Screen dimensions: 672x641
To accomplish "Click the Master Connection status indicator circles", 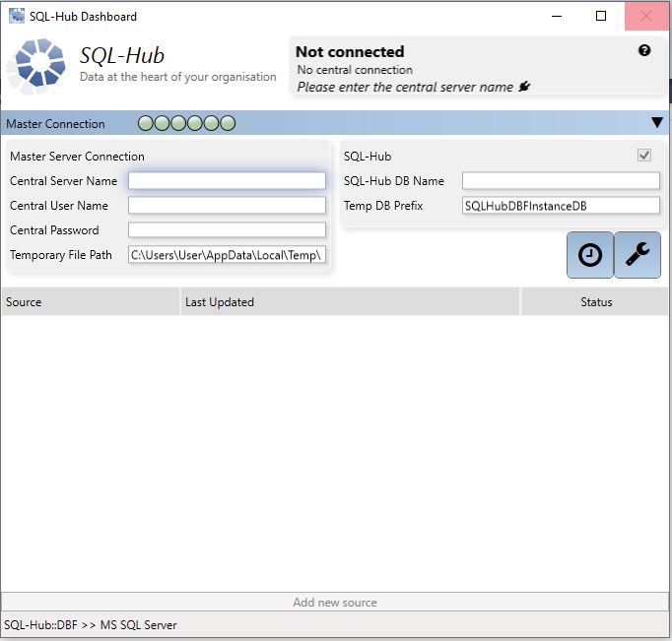I will click(x=186, y=123).
